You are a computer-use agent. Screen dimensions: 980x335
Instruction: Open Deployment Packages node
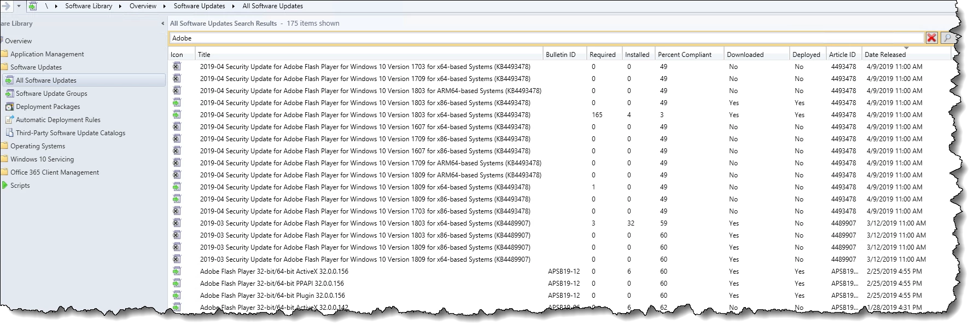pyautogui.click(x=48, y=107)
